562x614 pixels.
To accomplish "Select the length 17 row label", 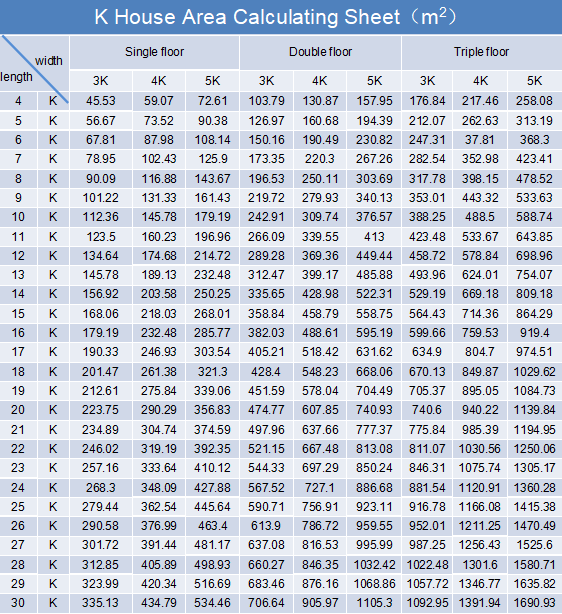I will point(18,352).
